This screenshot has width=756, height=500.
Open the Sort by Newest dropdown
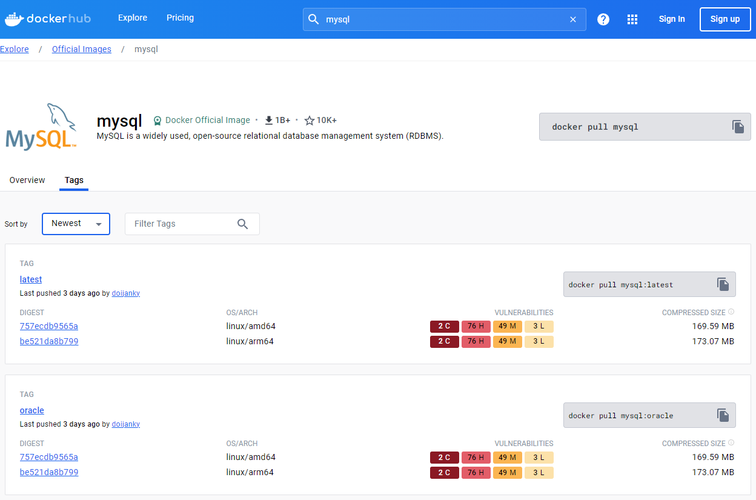click(76, 224)
